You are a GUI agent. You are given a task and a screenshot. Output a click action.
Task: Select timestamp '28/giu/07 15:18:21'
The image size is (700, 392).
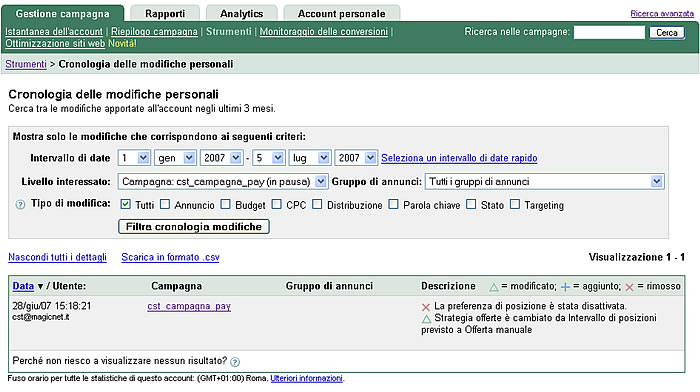[52, 306]
